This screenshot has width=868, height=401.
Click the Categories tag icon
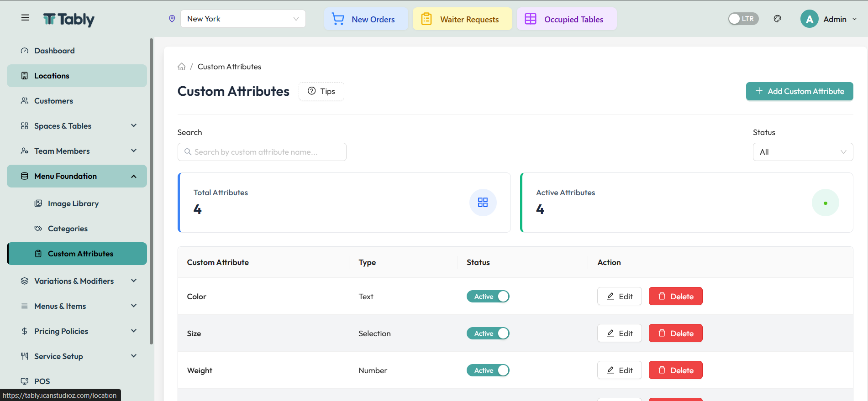[x=38, y=229]
